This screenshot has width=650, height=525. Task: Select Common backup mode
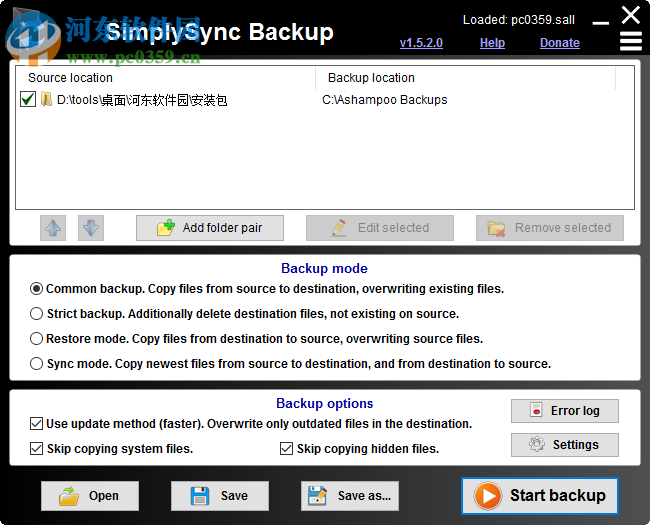[x=36, y=289]
